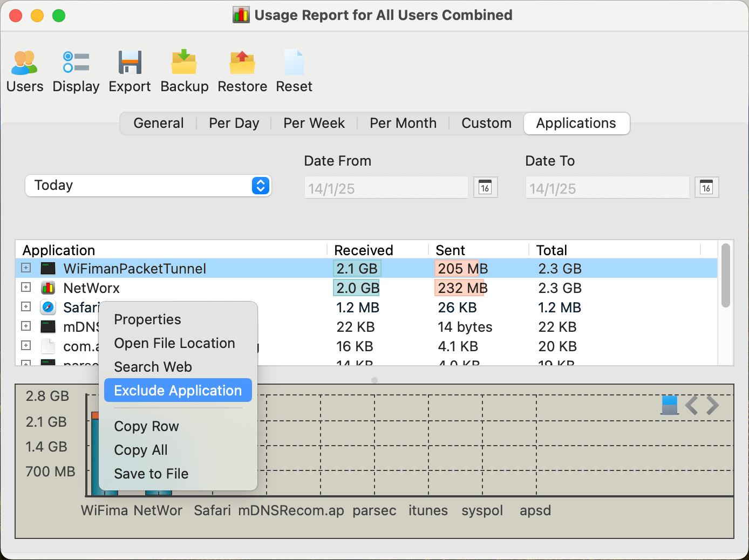Click the 20 KB total cell
Screen dimensions: 749x560
557,346
